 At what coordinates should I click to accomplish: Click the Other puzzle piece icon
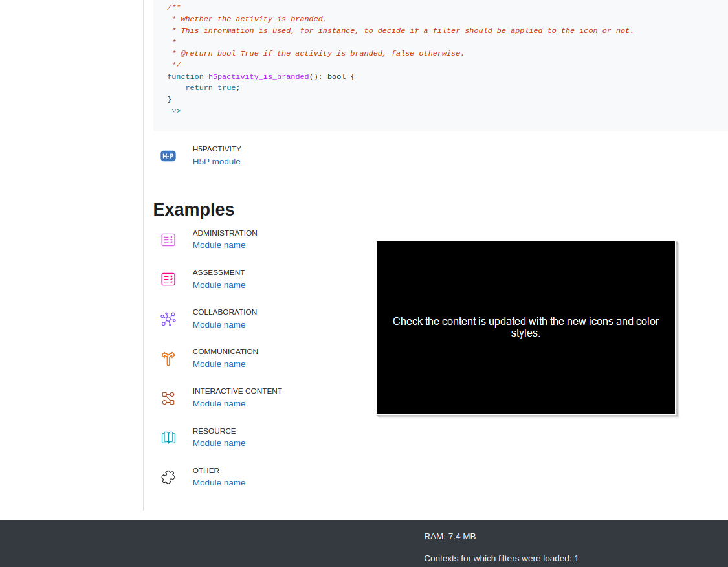168,477
